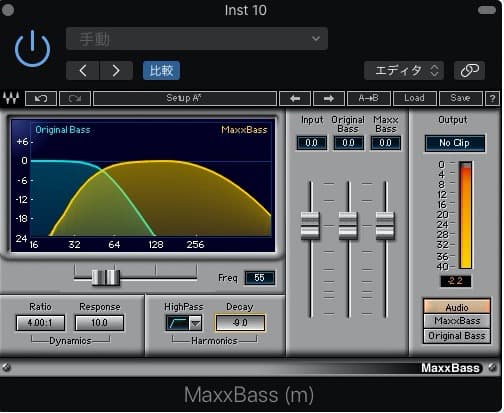Click the Ratio value 4.00:1
This screenshot has height=413, width=504.
[40, 323]
